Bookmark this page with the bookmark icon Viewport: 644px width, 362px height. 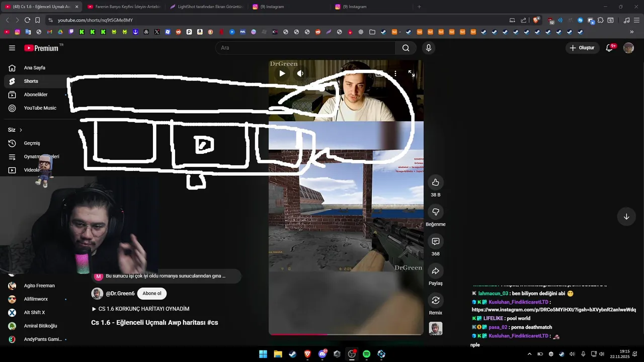coord(38,20)
